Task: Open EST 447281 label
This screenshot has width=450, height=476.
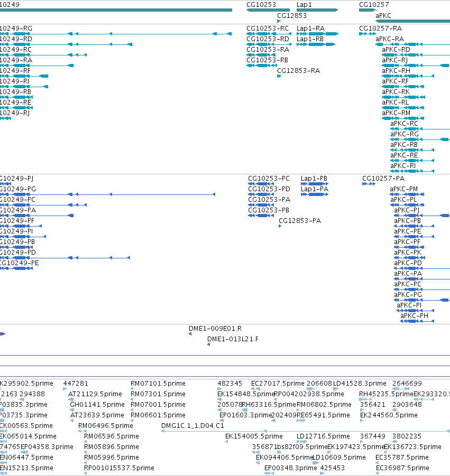Action: point(76,384)
